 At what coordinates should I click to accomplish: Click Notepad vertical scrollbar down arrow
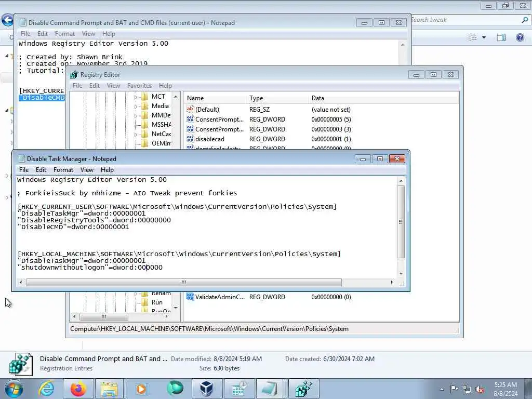[401, 273]
